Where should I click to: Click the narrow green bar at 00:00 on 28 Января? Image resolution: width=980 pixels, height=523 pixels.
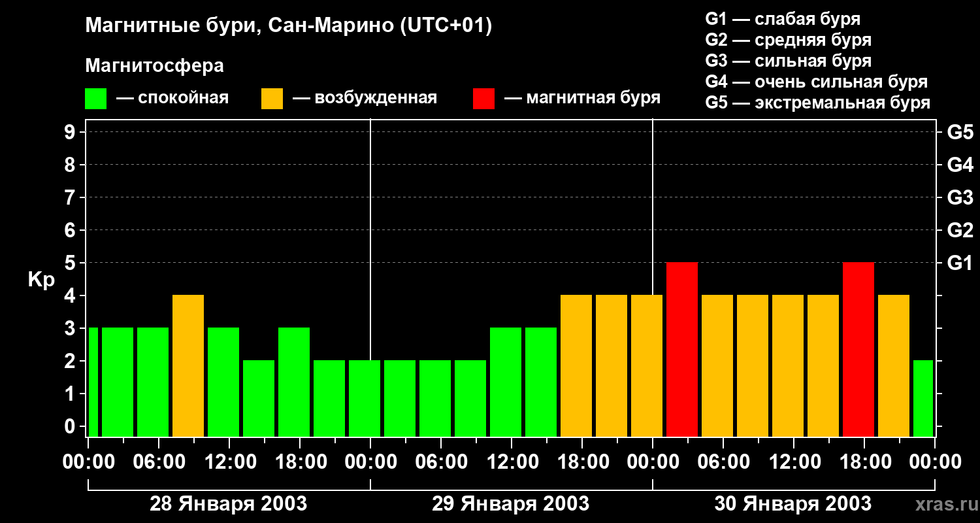click(x=93, y=382)
